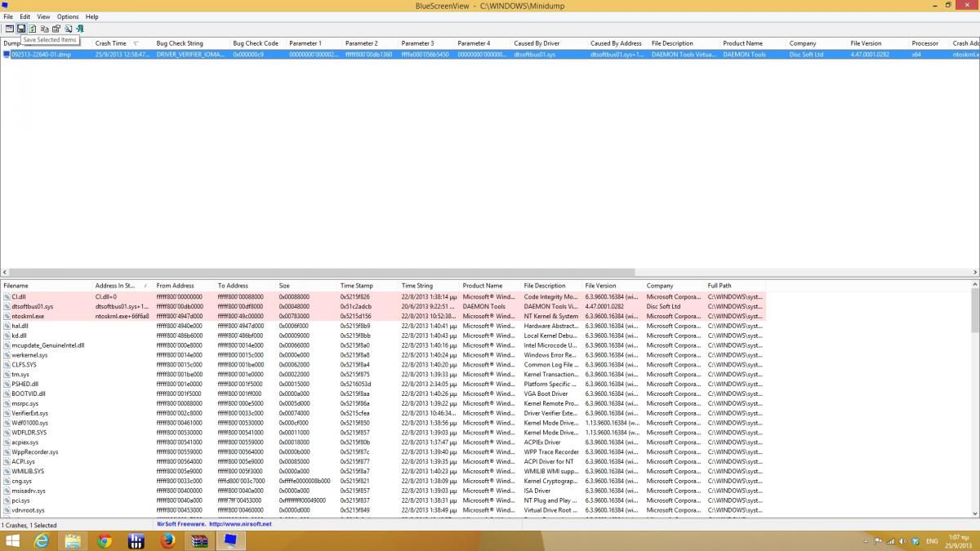Click the Exit toolbar icon
980x551 pixels.
pyautogui.click(x=80, y=29)
